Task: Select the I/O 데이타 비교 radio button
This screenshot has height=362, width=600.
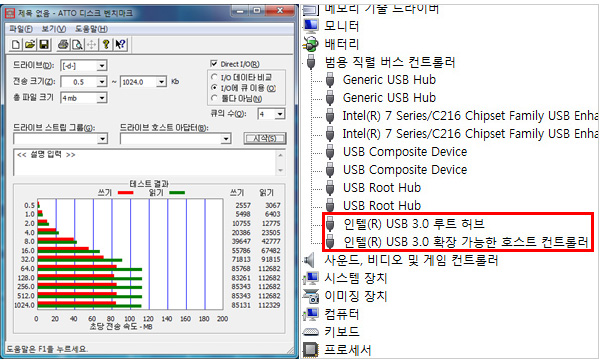Action: (214, 77)
